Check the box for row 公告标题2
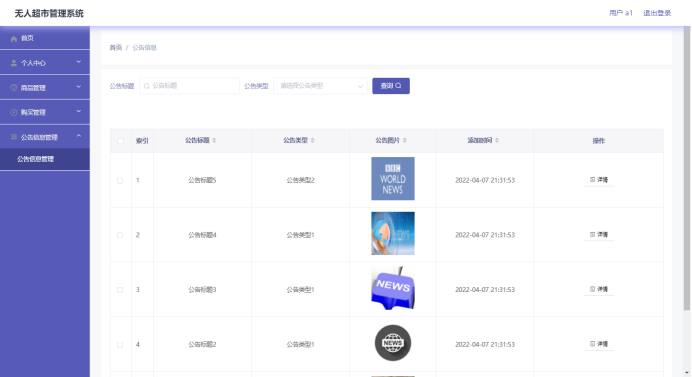692x377 pixels. click(x=120, y=345)
